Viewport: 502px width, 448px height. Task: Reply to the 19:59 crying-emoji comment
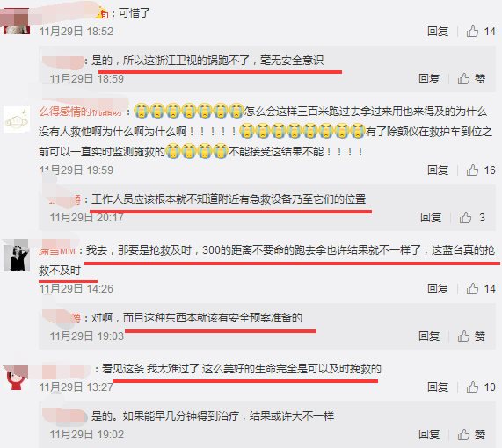coord(438,170)
